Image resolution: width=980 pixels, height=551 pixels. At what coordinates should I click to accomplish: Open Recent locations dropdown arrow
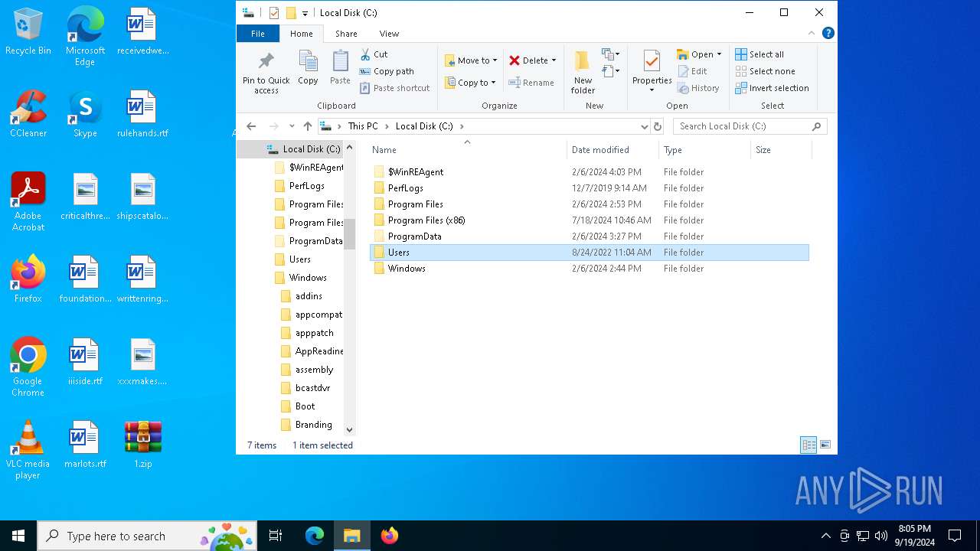[x=292, y=126]
